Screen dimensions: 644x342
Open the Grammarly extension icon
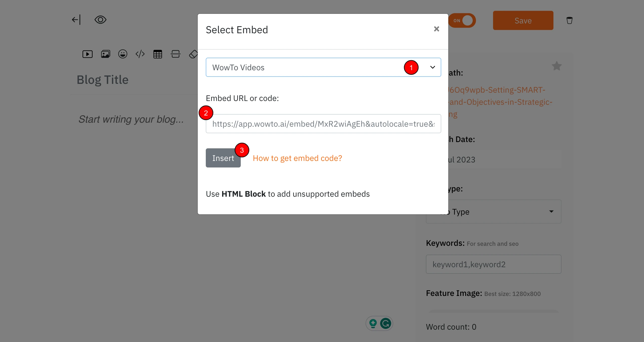pos(385,323)
